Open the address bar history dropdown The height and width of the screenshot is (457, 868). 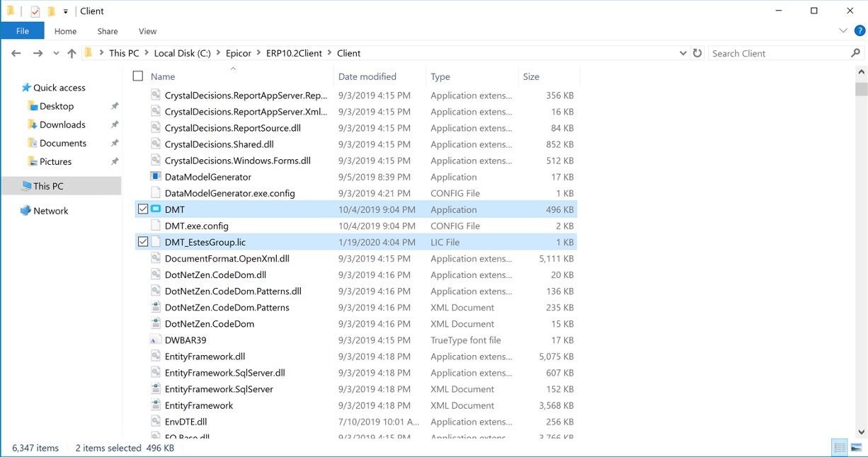(683, 53)
